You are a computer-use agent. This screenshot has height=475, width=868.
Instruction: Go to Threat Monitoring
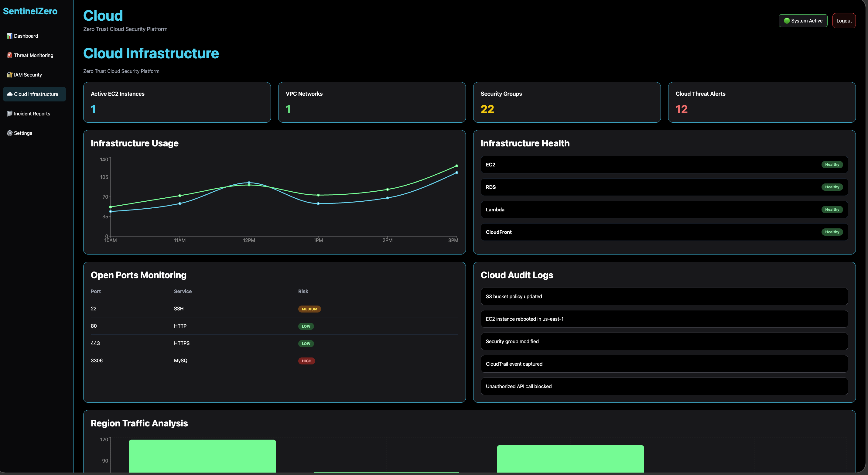pos(34,55)
